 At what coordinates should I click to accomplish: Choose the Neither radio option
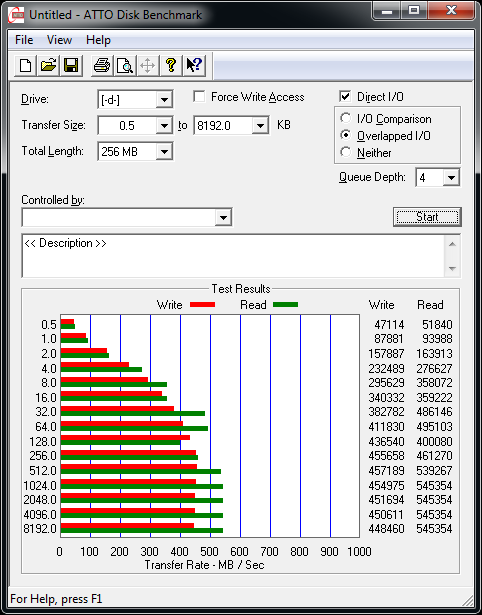point(346,152)
